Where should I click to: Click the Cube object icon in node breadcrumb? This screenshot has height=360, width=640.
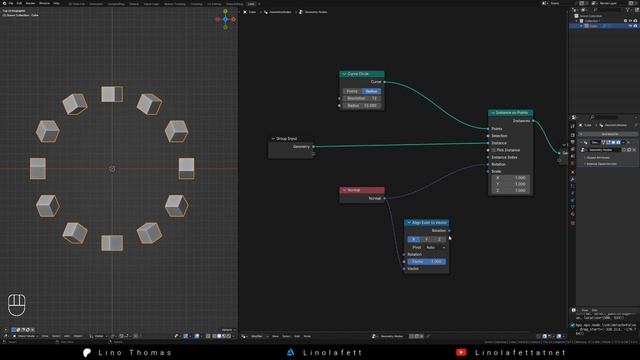[x=245, y=12]
